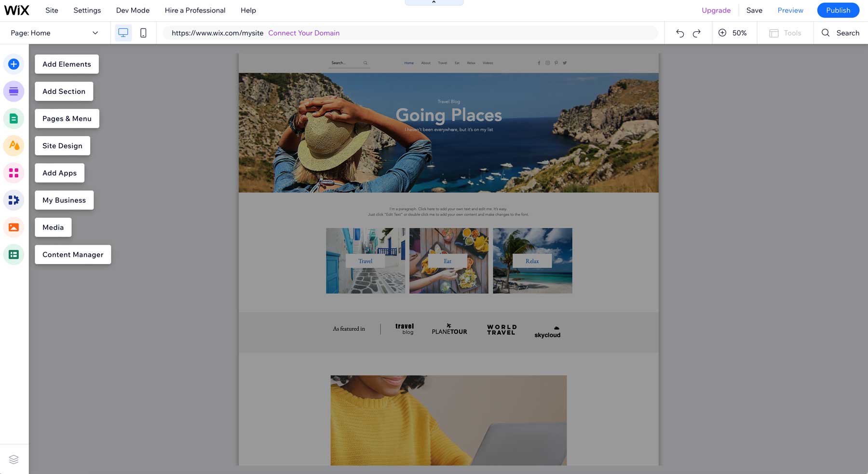Viewport: 868px width, 474px height.
Task: Click the 50% zoom level dropdown
Action: [740, 33]
